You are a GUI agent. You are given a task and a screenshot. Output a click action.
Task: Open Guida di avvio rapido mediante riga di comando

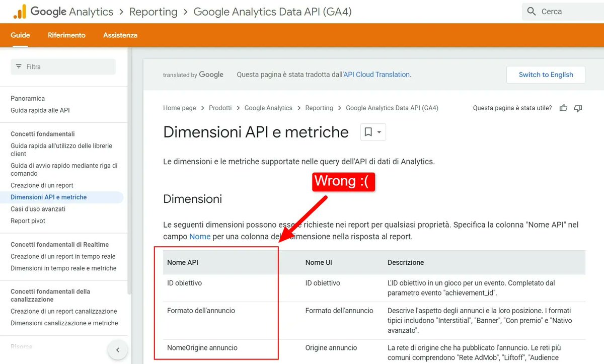coord(64,169)
